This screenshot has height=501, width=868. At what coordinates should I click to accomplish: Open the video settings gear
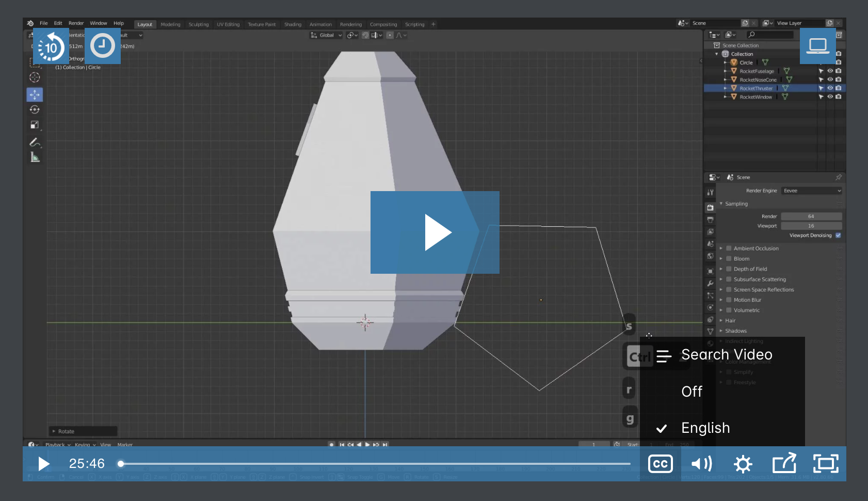pyautogui.click(x=743, y=464)
